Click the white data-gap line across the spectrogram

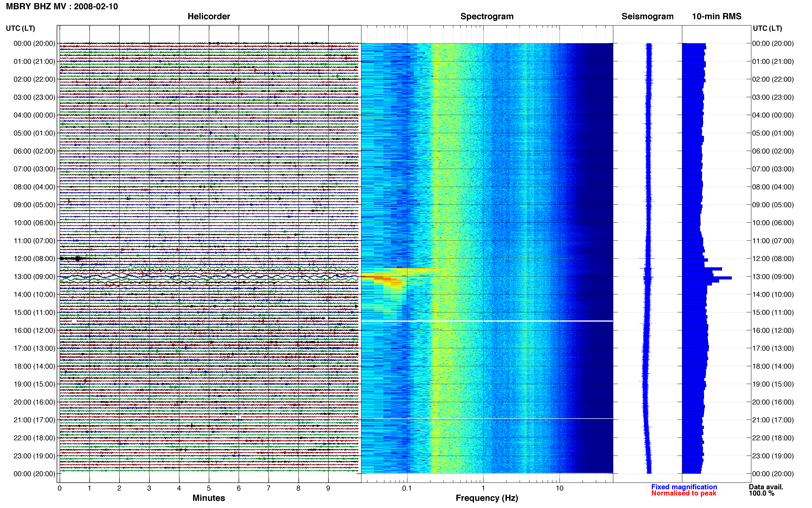click(x=487, y=321)
